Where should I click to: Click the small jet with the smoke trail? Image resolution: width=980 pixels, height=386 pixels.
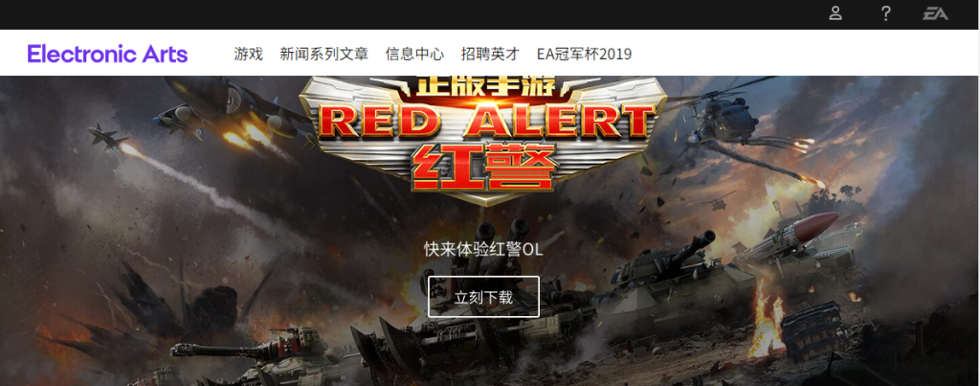pyautogui.click(x=107, y=136)
